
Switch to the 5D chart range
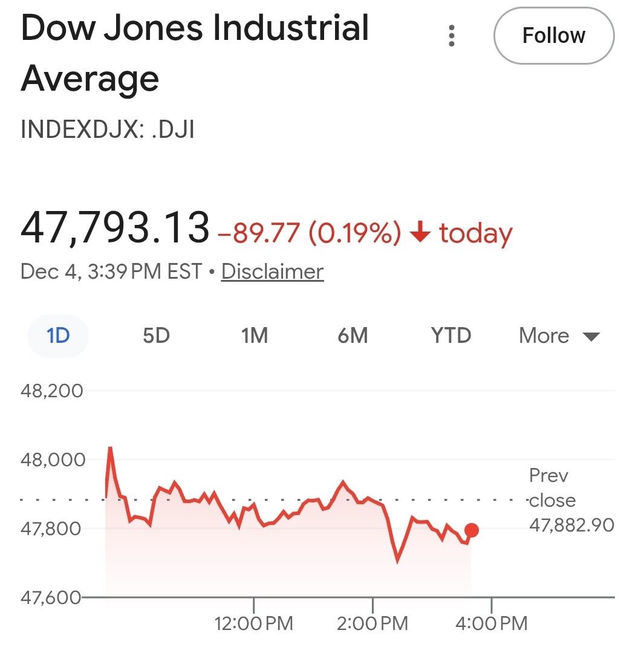(156, 336)
